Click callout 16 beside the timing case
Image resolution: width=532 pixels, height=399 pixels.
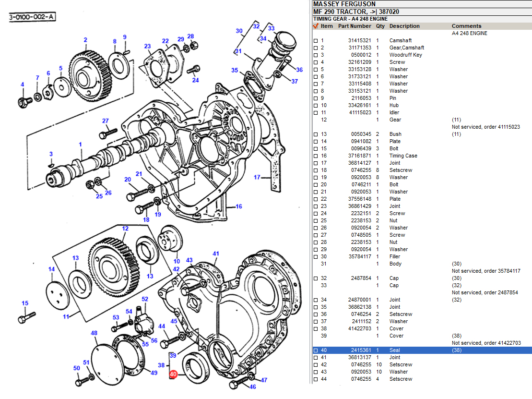point(238,207)
